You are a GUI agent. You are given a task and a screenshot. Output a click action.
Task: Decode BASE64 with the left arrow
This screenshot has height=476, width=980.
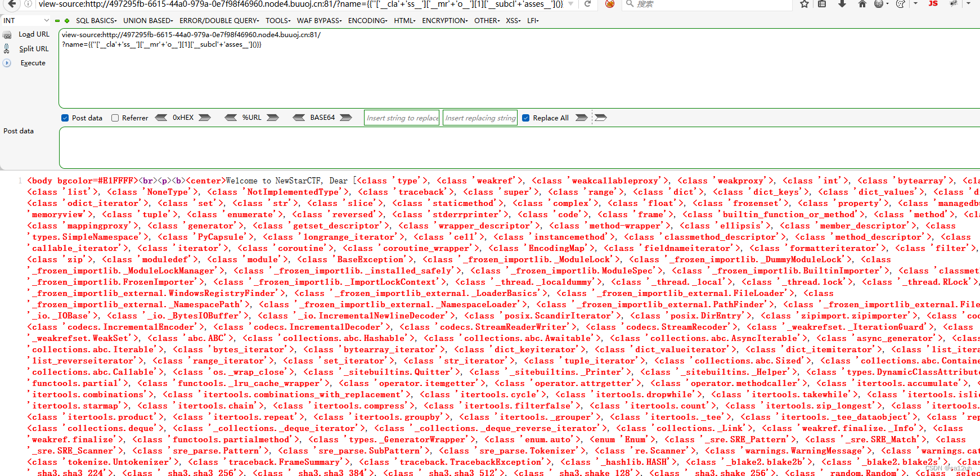pyautogui.click(x=299, y=118)
